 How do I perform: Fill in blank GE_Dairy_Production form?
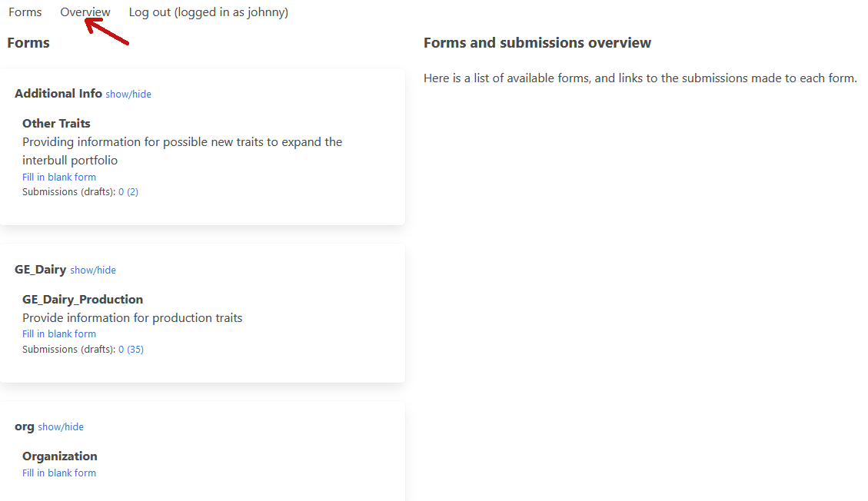[x=59, y=334]
